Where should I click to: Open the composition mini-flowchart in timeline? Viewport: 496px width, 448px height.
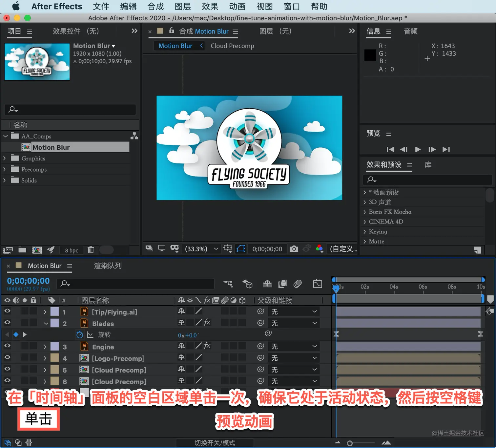tap(228, 284)
